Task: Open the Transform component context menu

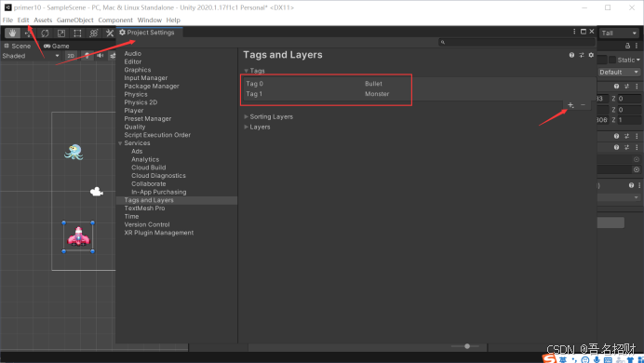Action: click(637, 87)
